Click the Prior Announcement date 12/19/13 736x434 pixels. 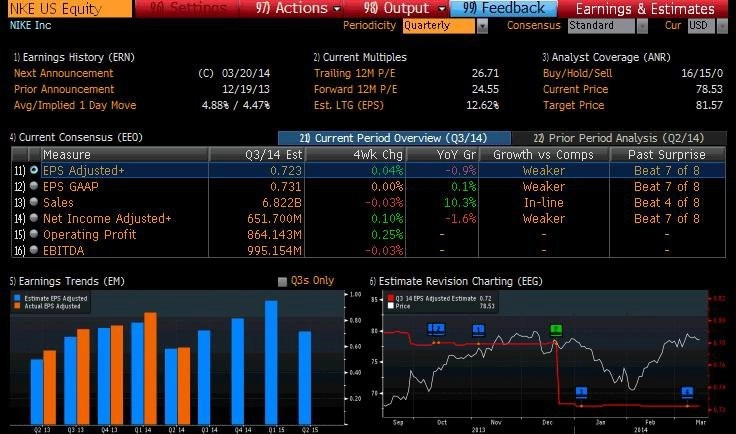[x=246, y=89]
